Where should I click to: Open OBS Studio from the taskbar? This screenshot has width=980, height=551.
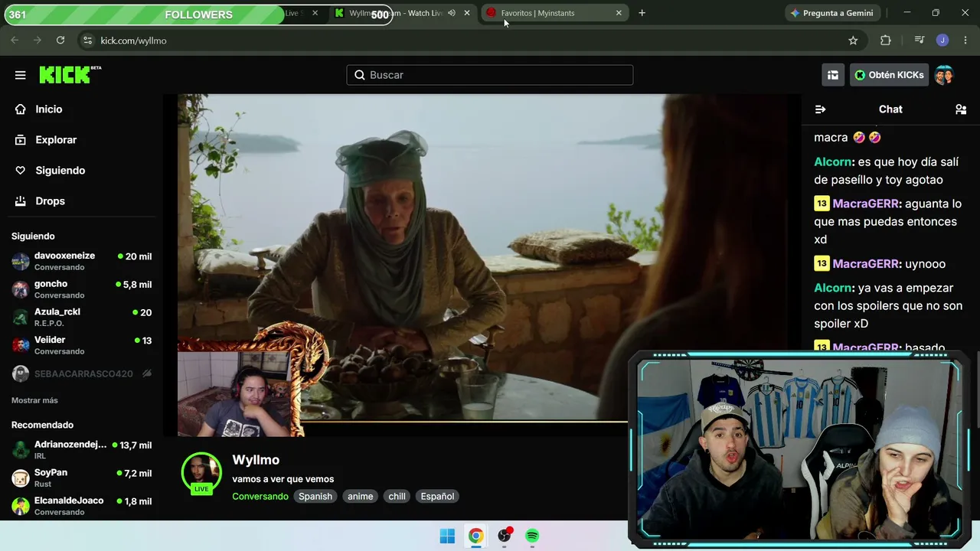(504, 536)
